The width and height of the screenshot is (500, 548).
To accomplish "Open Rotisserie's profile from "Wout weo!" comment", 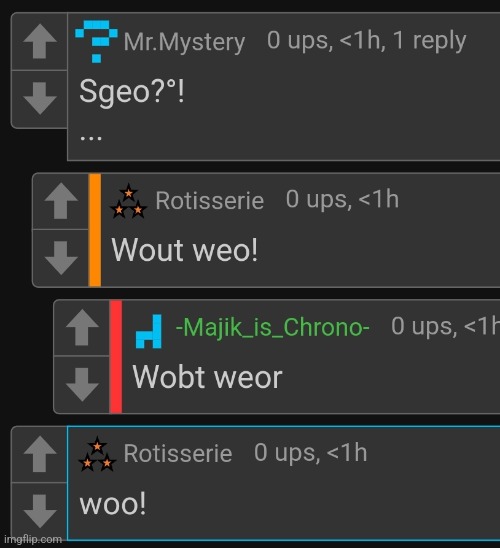I will [210, 201].
